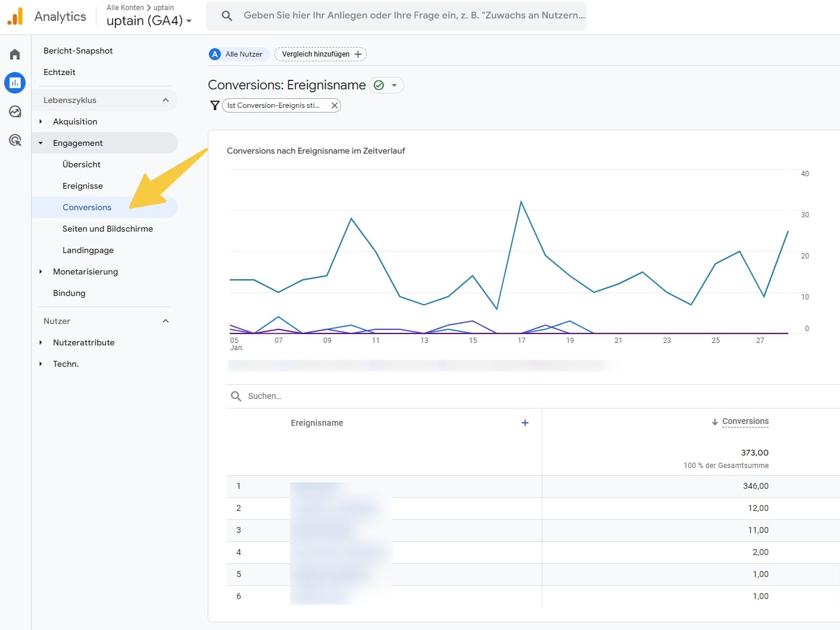840x630 pixels.
Task: Open Explore via the compass icon
Action: (14, 111)
